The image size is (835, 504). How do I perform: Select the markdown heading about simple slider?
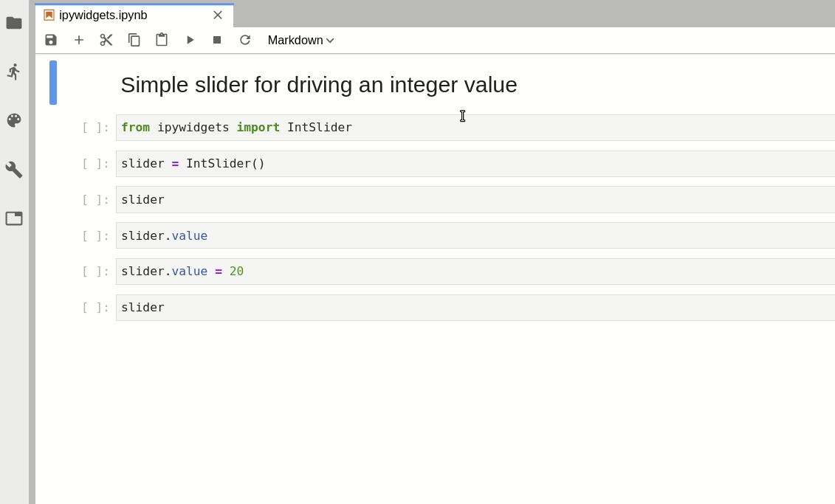point(319,85)
